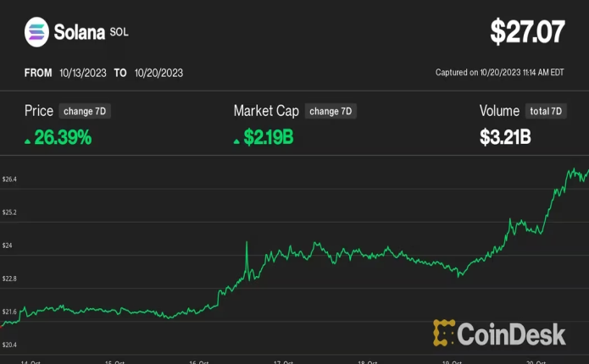Click the Captured on timestamp text
The height and width of the screenshot is (364, 589).
(500, 73)
